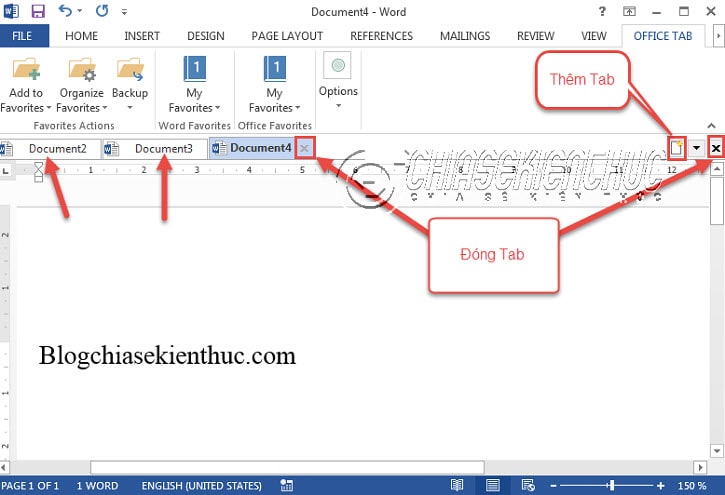Click ENGLISH (UNITED STATES) language indicator

click(x=202, y=486)
